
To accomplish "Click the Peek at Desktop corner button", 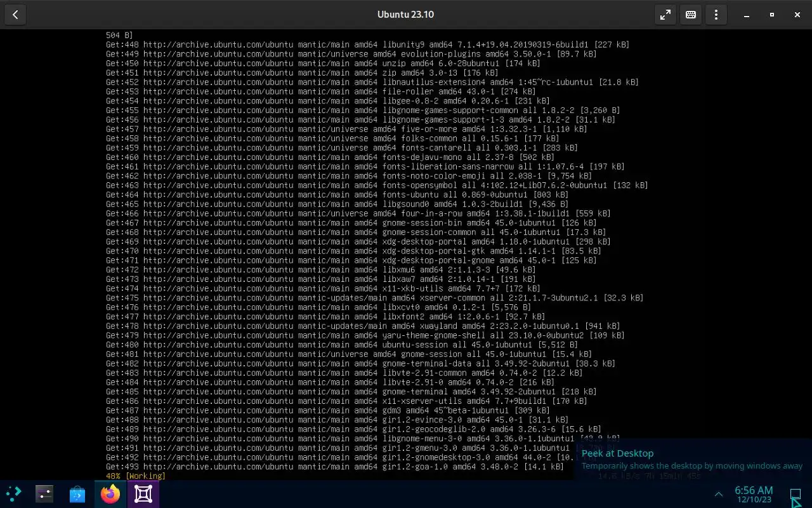I will [x=796, y=494].
